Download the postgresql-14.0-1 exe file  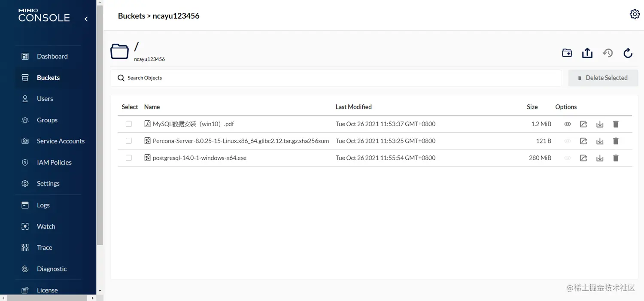coord(600,158)
